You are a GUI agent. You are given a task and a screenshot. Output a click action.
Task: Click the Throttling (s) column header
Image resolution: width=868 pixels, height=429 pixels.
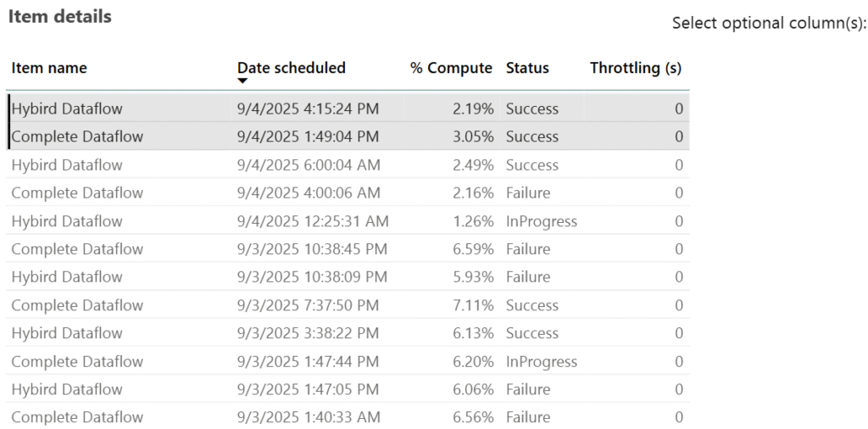[635, 68]
